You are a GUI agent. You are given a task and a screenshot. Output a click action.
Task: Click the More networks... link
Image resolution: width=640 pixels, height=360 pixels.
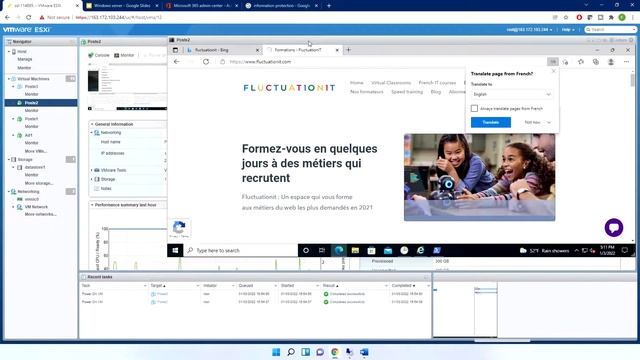coord(40,214)
